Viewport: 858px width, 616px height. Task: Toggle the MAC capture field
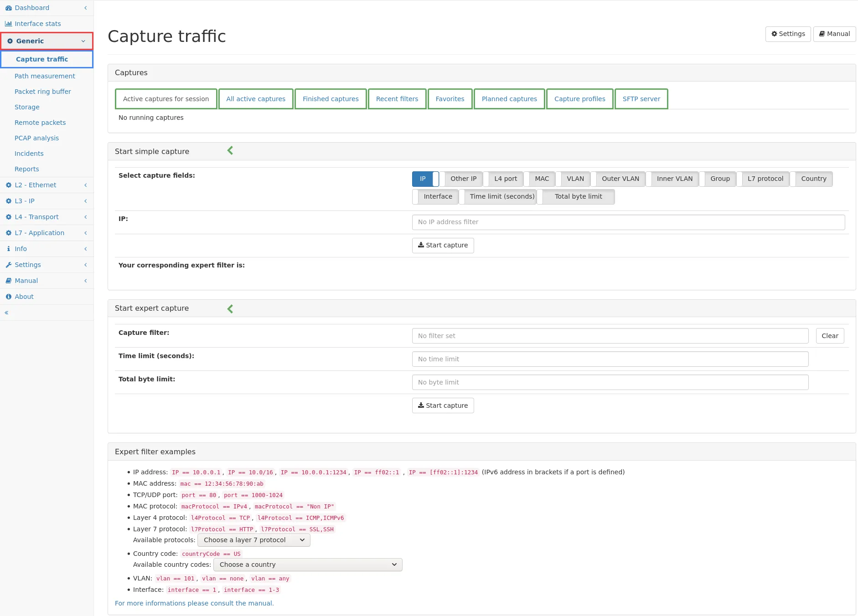(x=542, y=179)
